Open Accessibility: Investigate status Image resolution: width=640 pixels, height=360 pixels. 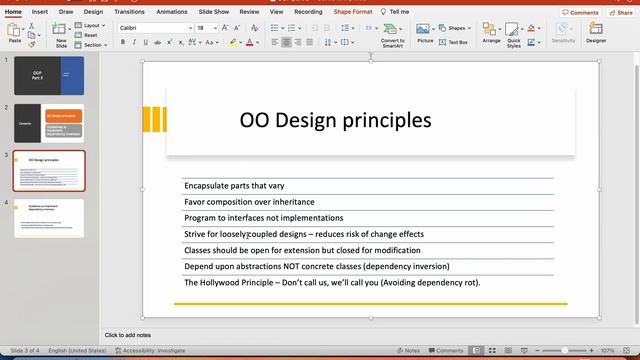pos(150,350)
